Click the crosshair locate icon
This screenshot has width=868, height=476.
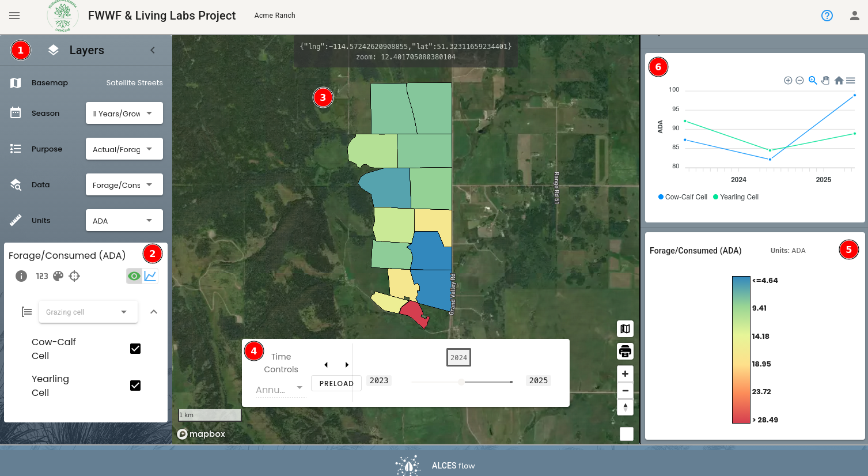74,276
